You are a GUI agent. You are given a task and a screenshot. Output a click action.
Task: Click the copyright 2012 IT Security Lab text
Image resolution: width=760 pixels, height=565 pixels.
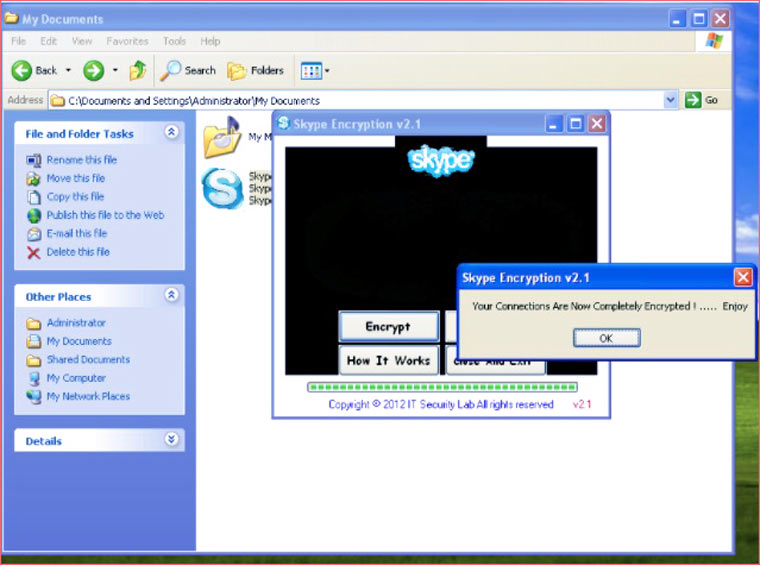click(441, 405)
